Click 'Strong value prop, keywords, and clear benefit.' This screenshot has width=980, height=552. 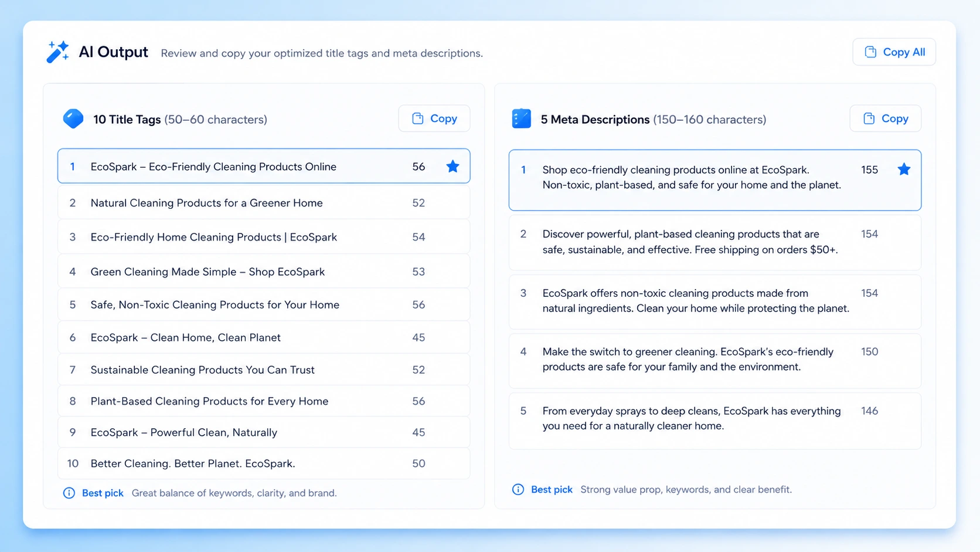click(686, 489)
